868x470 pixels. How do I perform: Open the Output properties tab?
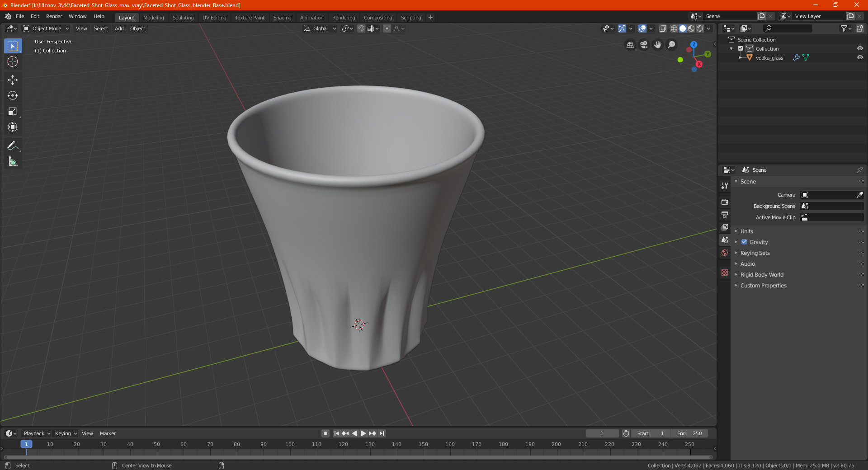(x=725, y=214)
